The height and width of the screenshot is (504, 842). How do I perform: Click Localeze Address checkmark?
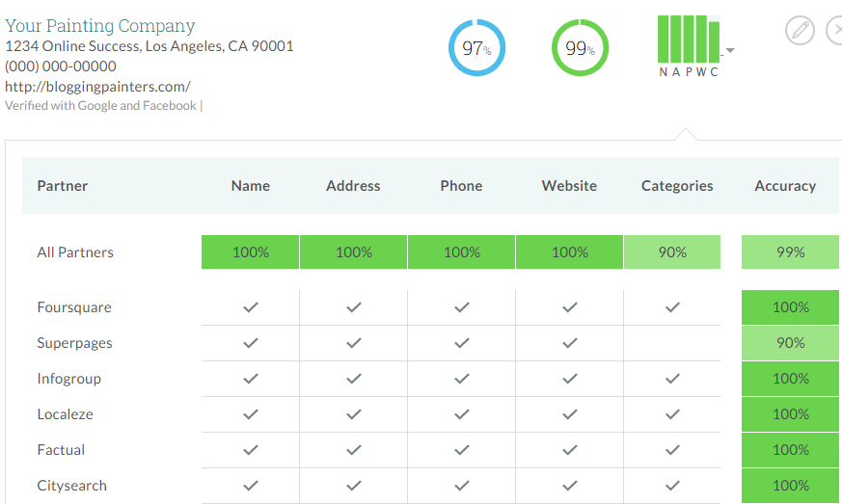pyautogui.click(x=353, y=414)
